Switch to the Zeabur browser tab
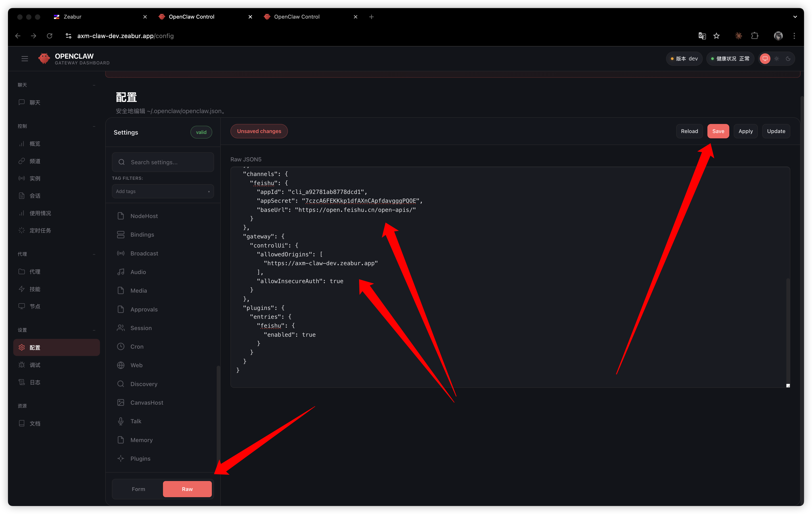This screenshot has height=514, width=812. (73, 17)
